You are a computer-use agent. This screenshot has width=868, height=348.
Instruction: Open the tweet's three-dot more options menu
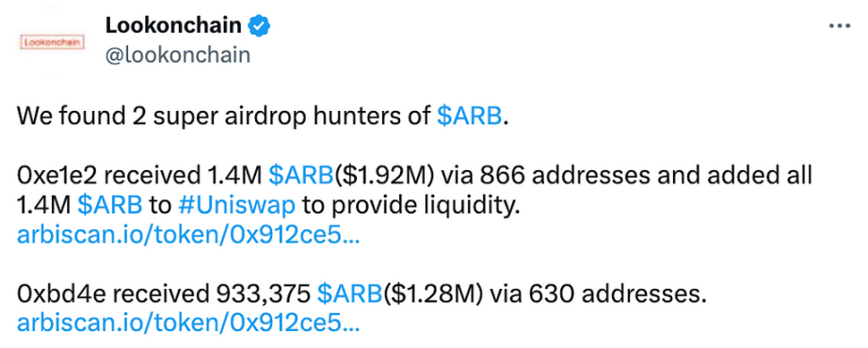(840, 26)
